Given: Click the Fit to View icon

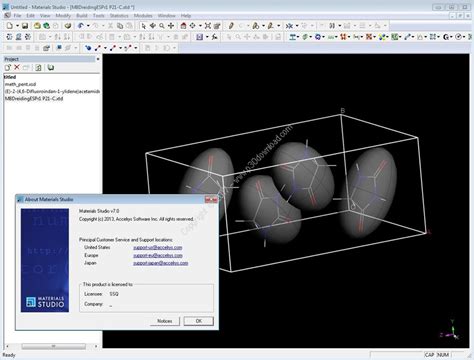Looking at the screenshot, I should (208, 26).
